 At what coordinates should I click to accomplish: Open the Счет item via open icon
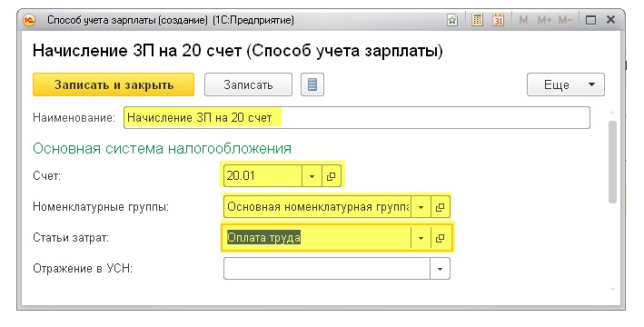coord(331,176)
